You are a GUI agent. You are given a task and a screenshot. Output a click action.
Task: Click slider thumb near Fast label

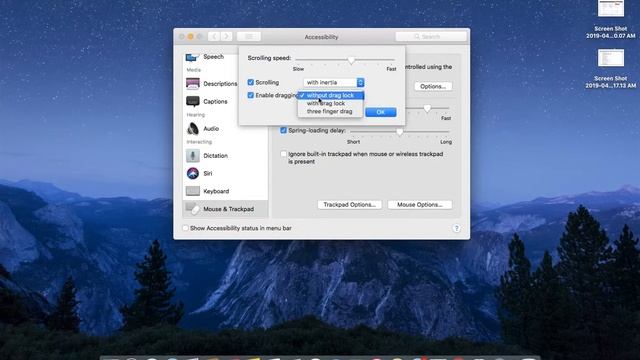click(x=427, y=109)
